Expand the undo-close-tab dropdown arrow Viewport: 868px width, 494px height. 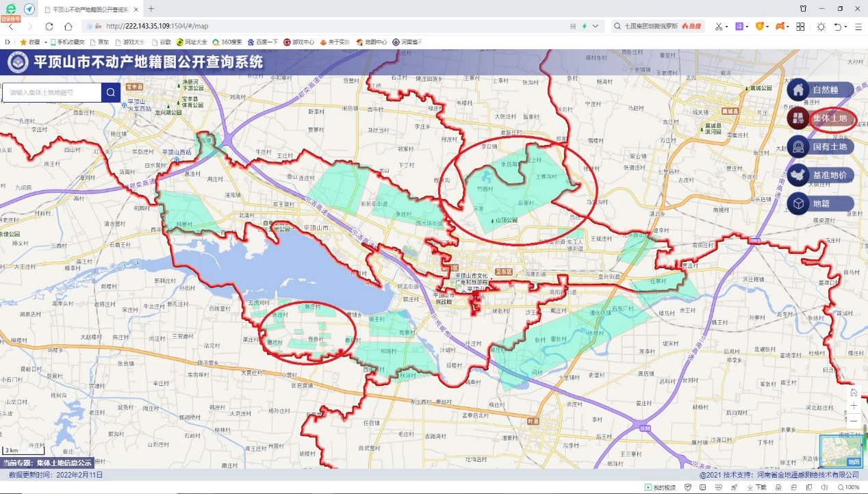tap(846, 26)
